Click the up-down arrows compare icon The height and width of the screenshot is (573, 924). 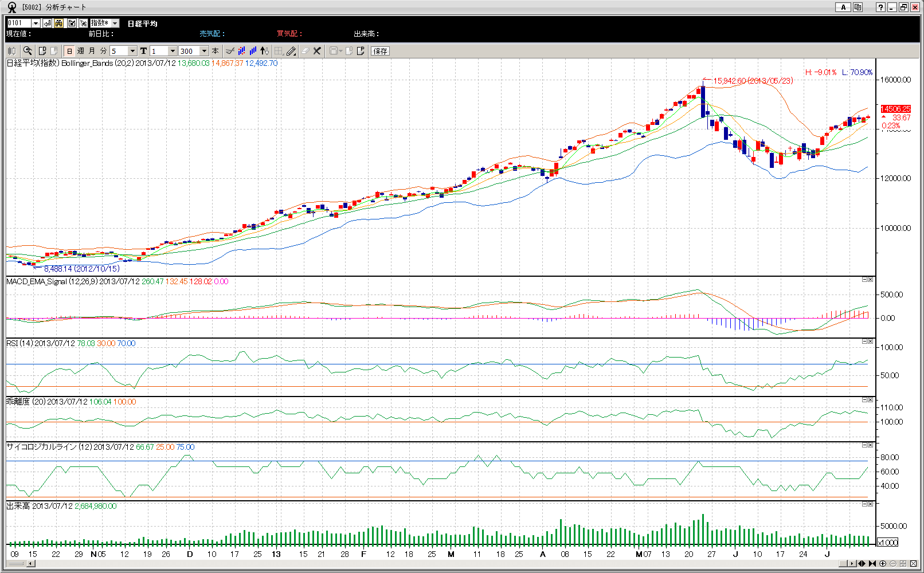(x=264, y=51)
